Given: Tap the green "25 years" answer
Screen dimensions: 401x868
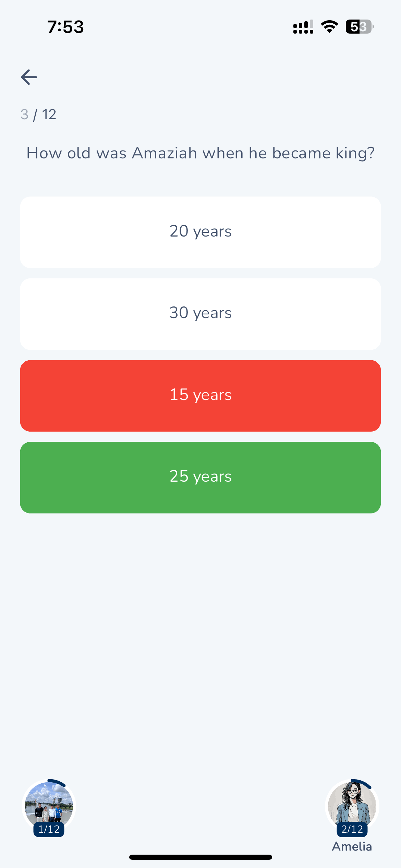Looking at the screenshot, I should click(x=200, y=477).
